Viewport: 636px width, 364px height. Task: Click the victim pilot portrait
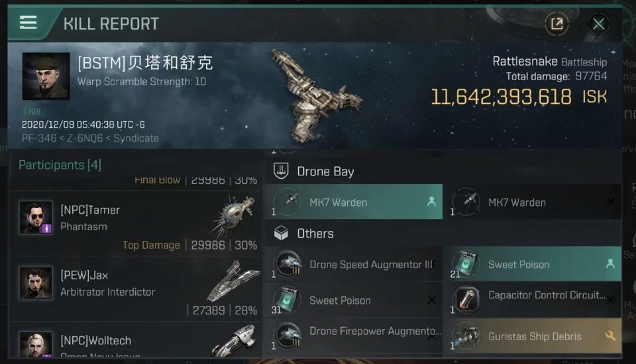pyautogui.click(x=46, y=76)
